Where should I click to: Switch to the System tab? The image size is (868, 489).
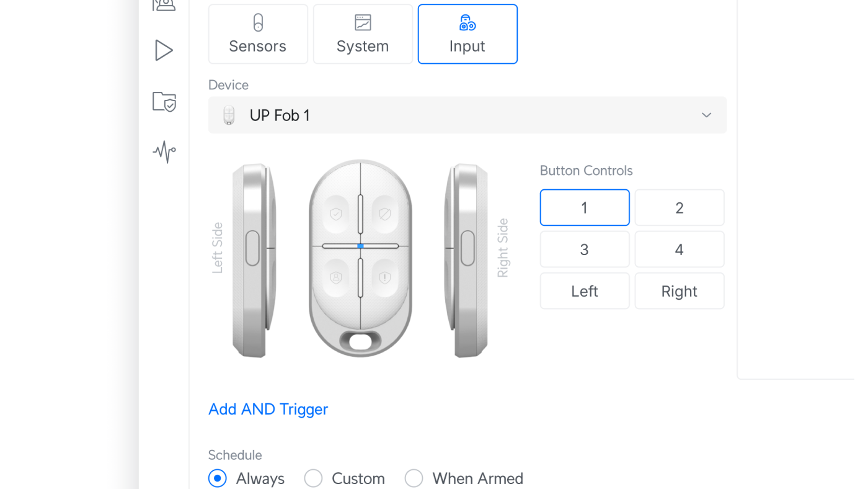coord(363,34)
